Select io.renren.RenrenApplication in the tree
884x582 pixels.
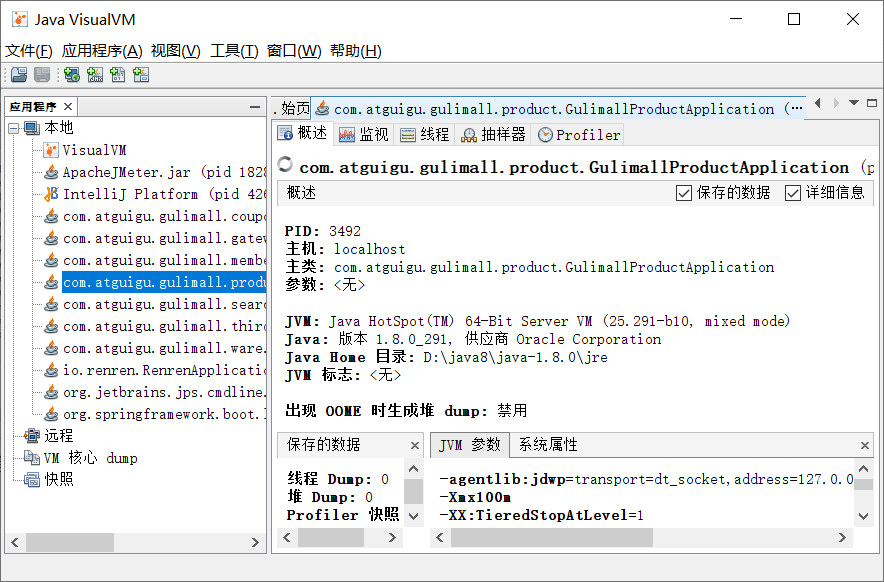(x=155, y=370)
